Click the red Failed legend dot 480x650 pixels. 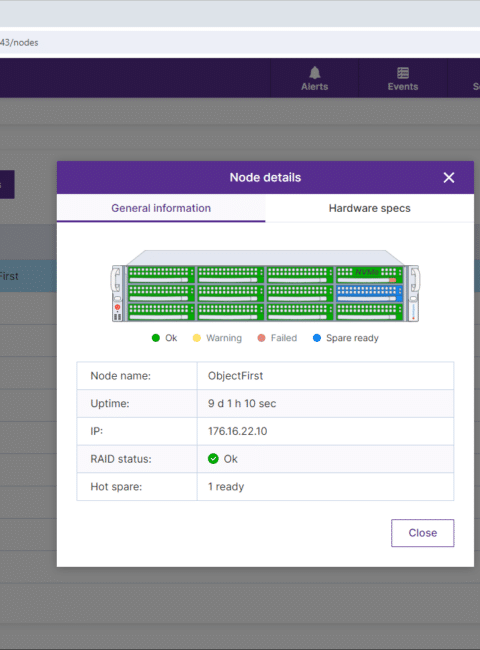[x=261, y=338]
